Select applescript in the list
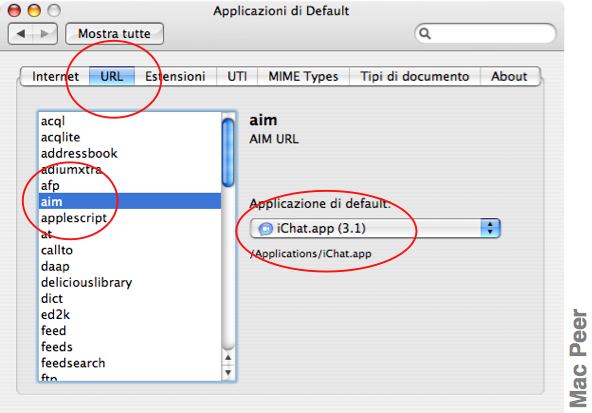 point(130,217)
